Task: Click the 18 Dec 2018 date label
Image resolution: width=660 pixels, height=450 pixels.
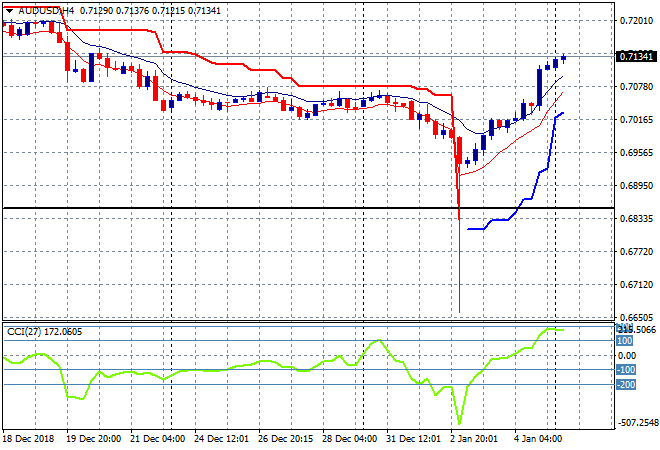Action: [x=29, y=439]
